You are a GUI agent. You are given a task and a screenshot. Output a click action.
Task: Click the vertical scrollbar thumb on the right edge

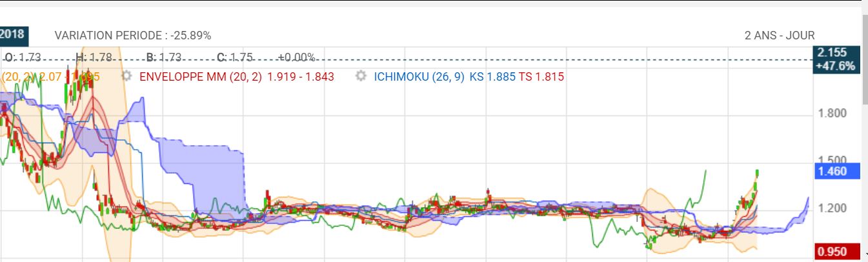tap(864, 59)
